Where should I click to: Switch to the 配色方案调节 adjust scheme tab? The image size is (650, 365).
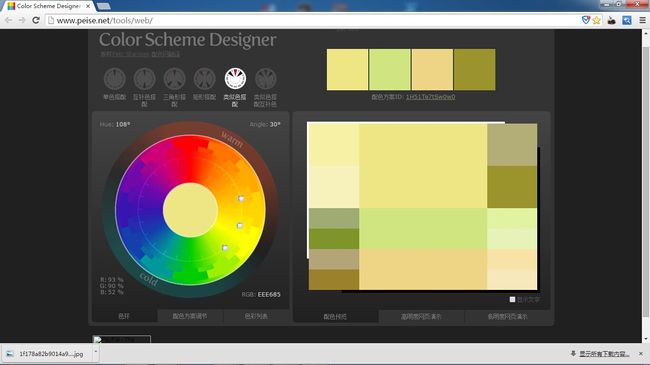(x=190, y=316)
